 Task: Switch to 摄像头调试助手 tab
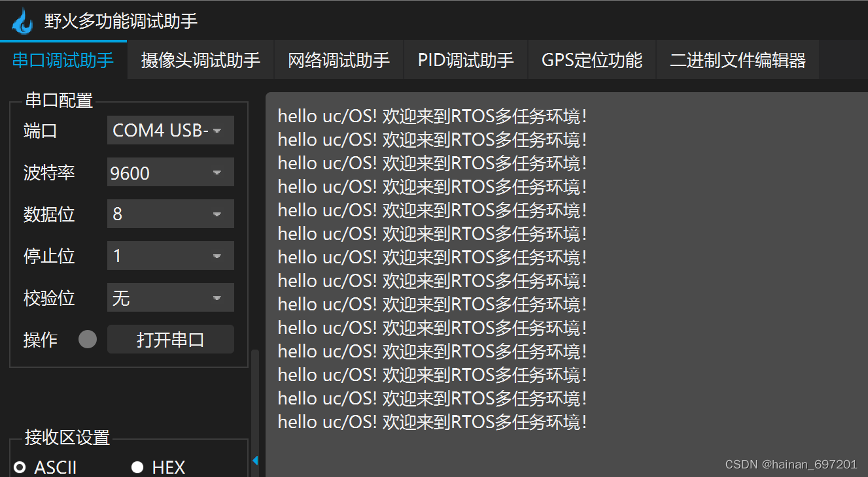click(201, 60)
